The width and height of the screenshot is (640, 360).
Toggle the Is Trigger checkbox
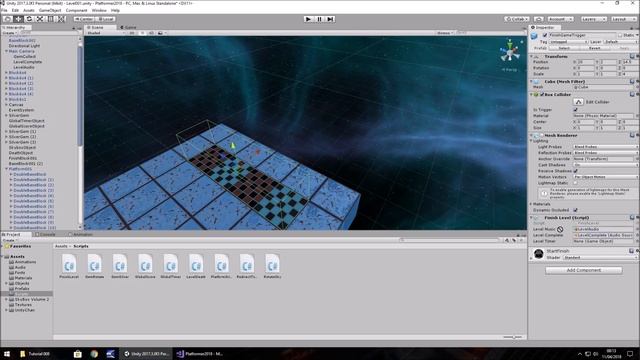(576, 109)
